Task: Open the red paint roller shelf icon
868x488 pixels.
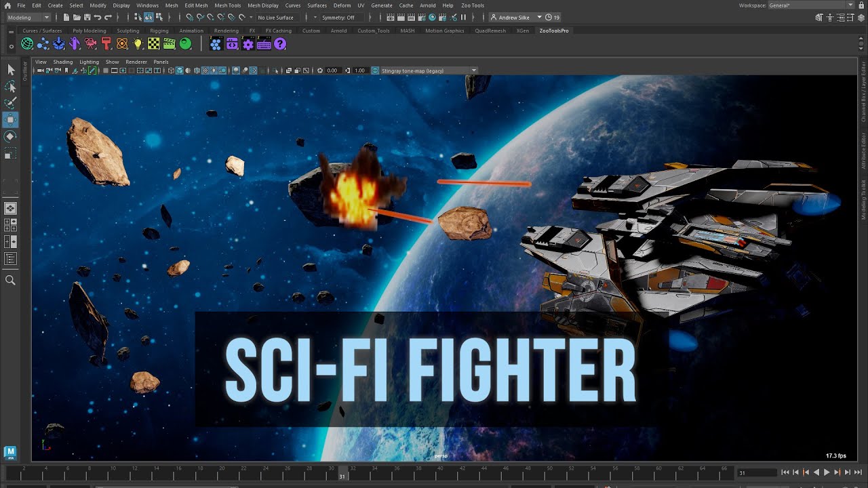Action: click(x=106, y=44)
